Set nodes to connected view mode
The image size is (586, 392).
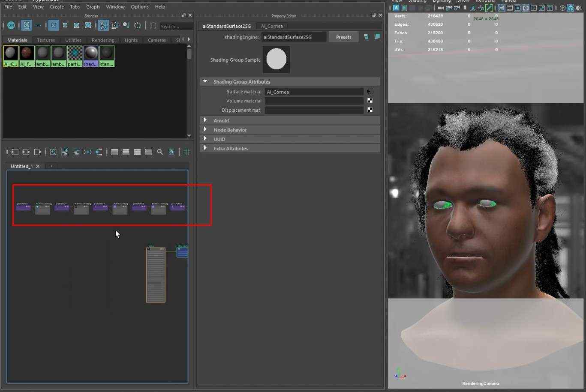coord(126,152)
